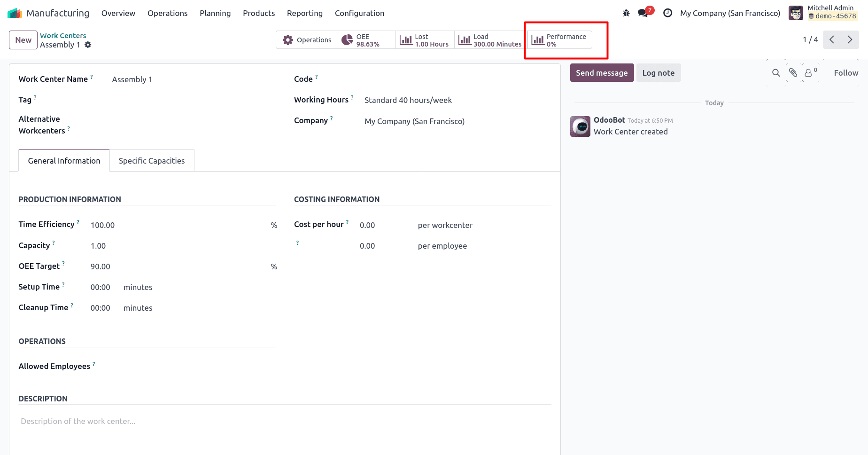Open the Reporting menu
868x455 pixels.
point(304,13)
